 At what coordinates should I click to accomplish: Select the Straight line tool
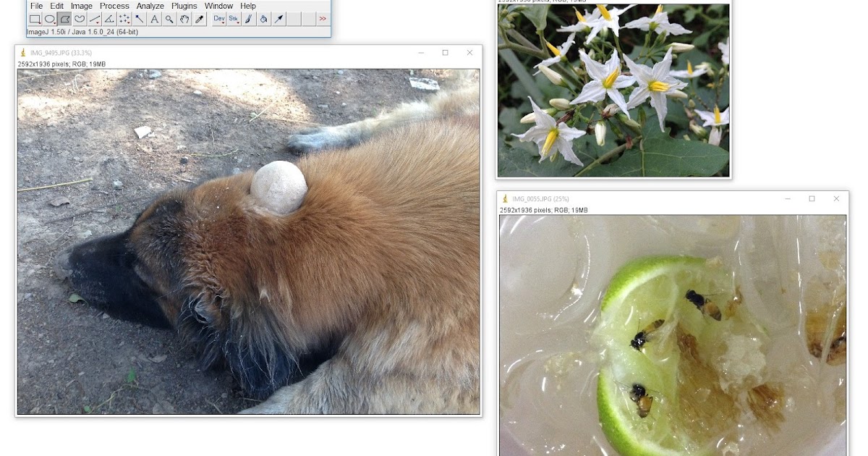(x=95, y=20)
